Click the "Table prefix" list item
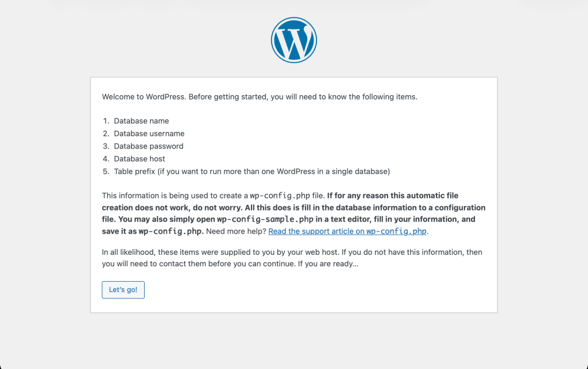Image resolution: width=588 pixels, height=369 pixels. point(252,172)
